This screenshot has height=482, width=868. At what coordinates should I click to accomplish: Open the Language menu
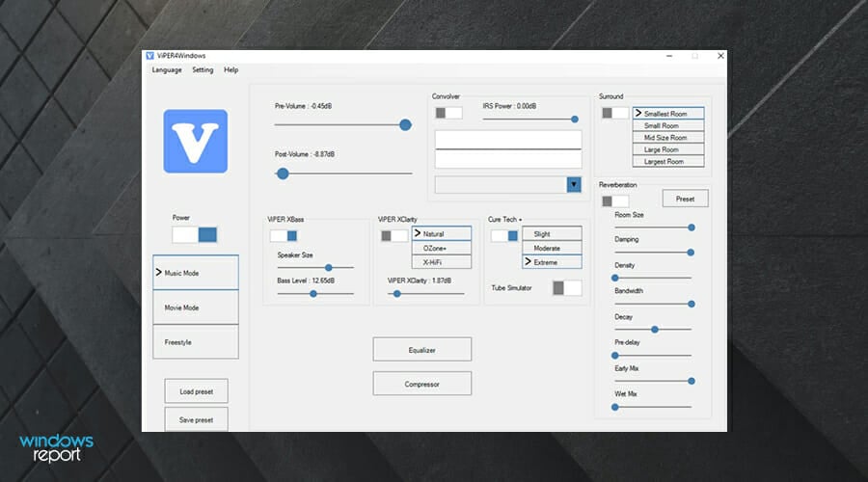(x=167, y=70)
